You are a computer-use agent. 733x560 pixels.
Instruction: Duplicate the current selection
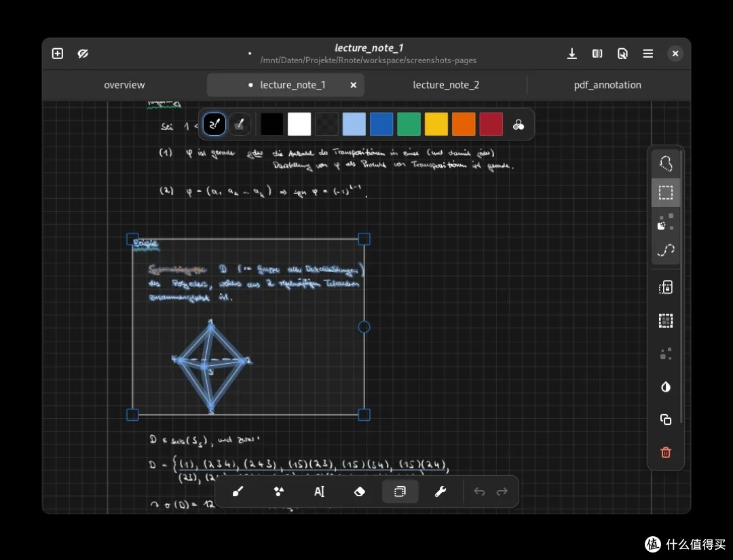(666, 419)
